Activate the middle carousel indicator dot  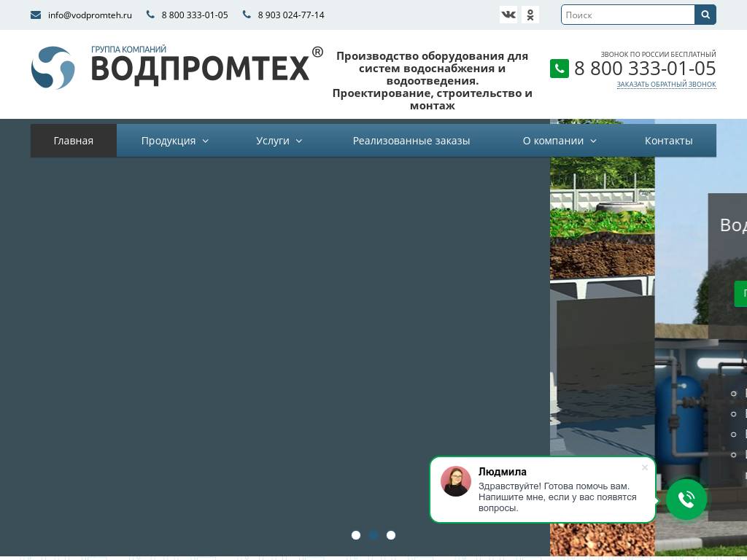click(x=373, y=534)
